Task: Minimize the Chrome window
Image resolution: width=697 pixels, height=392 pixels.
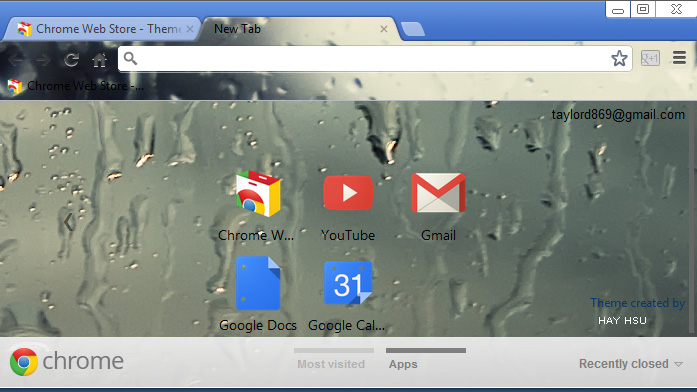Action: click(618, 9)
